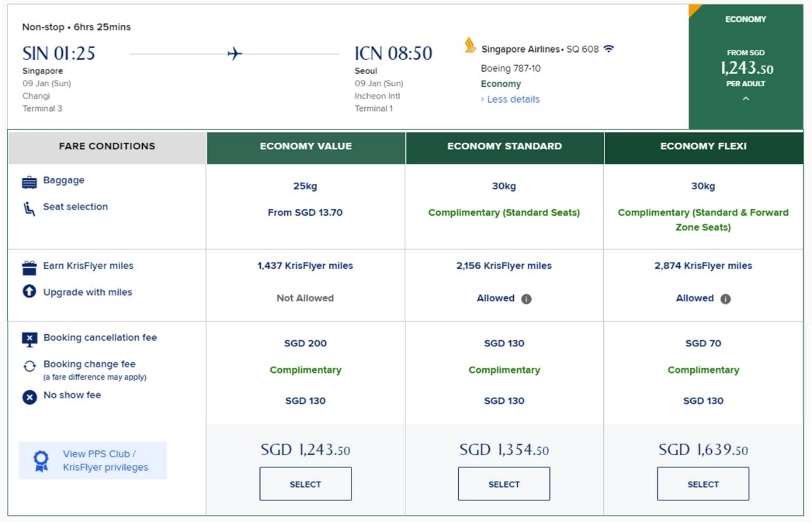This screenshot has width=812, height=522.
Task: Click the Singapore Airlines logo
Action: click(470, 45)
